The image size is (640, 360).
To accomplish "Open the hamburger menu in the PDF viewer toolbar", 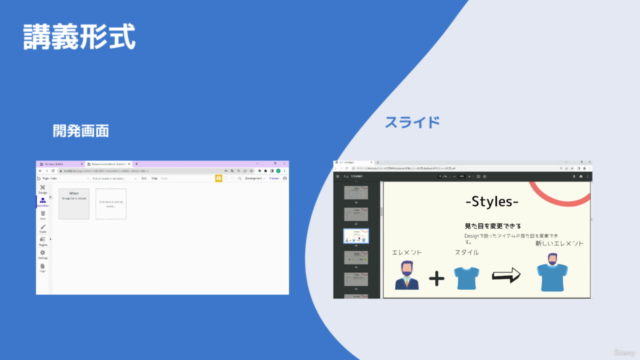I will 338,176.
